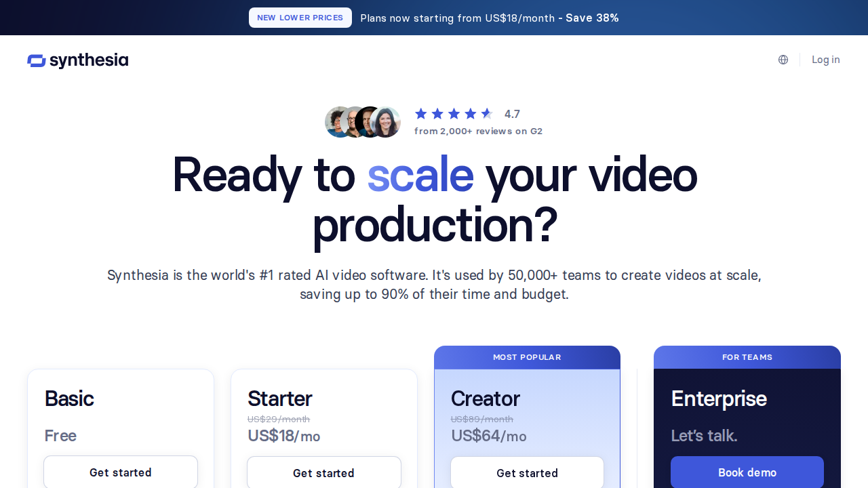Click the 'Free' price on Basic
The width and height of the screenshot is (868, 488).
point(60,436)
